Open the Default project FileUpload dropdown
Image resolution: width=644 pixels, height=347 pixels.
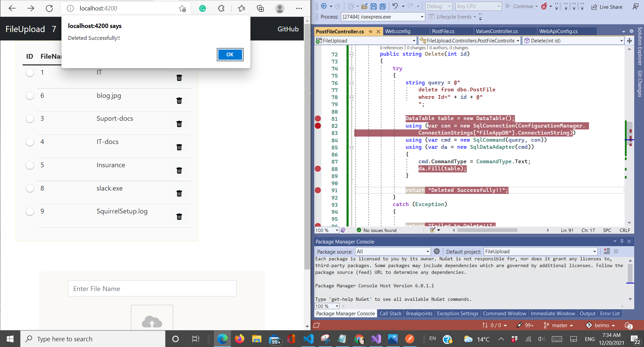pyautogui.click(x=540, y=252)
